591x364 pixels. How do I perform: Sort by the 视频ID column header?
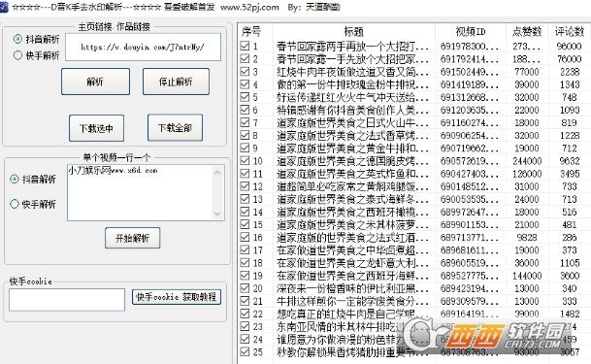pos(471,31)
